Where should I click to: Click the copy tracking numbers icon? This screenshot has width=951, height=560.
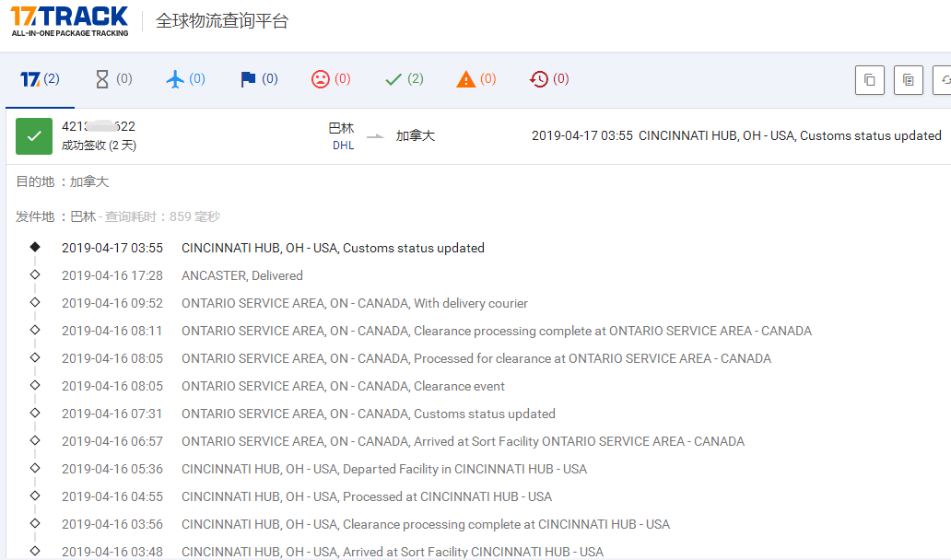869,80
